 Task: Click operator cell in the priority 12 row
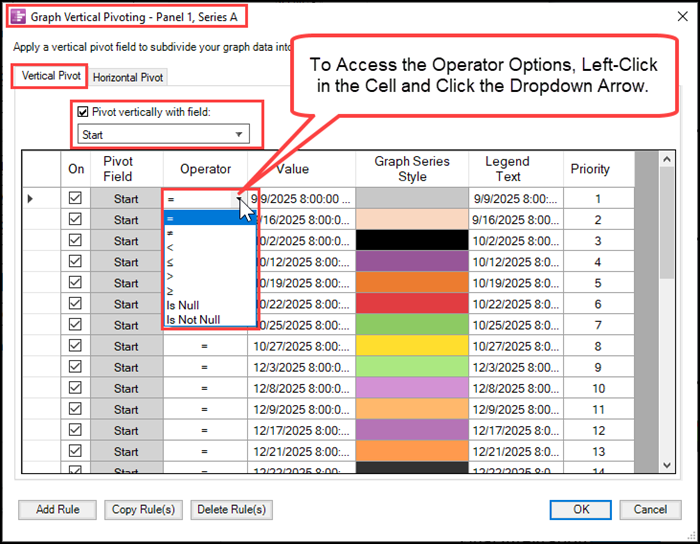coord(205,430)
